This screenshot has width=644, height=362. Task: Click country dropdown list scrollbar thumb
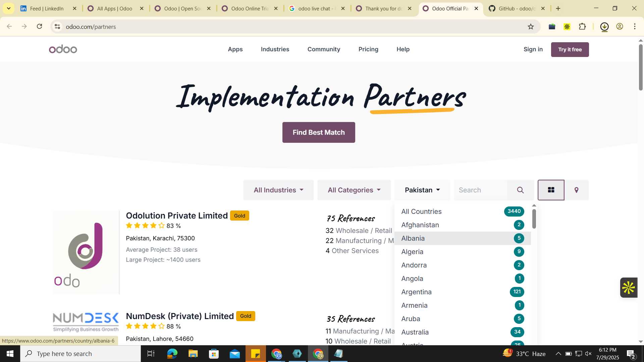pos(534,219)
